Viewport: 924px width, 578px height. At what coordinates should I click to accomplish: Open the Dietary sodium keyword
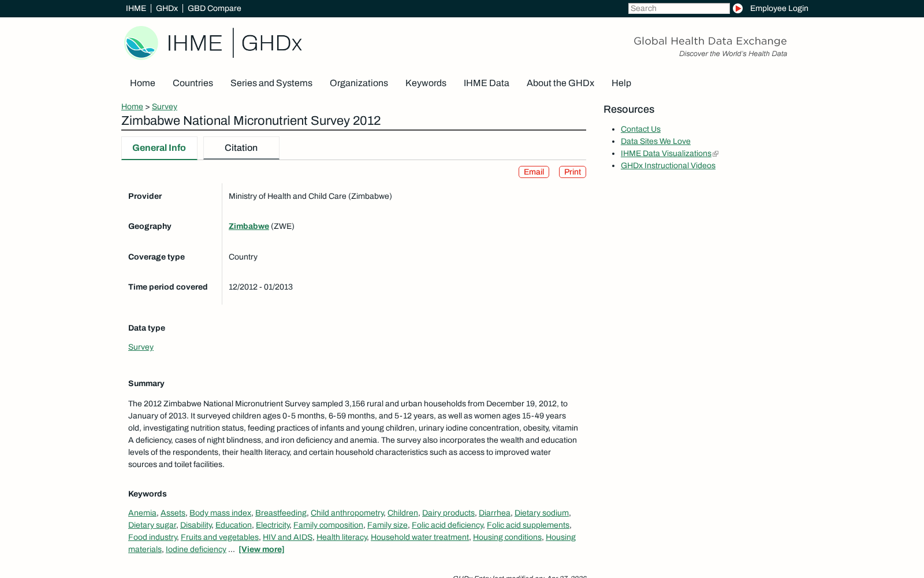[542, 513]
